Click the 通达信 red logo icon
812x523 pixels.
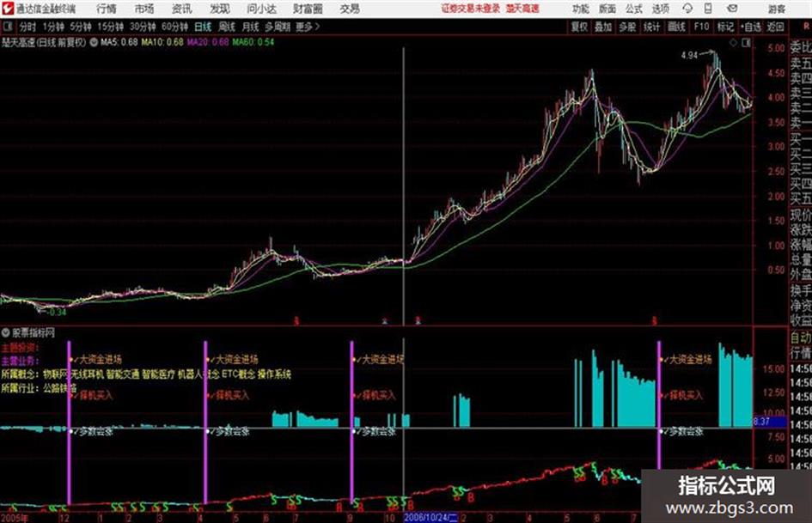click(x=7, y=9)
